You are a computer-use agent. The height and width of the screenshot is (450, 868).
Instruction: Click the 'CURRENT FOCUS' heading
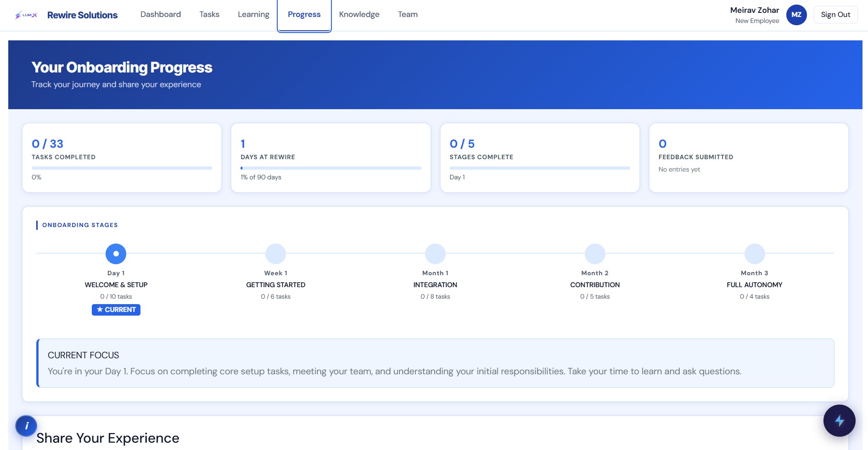(84, 355)
